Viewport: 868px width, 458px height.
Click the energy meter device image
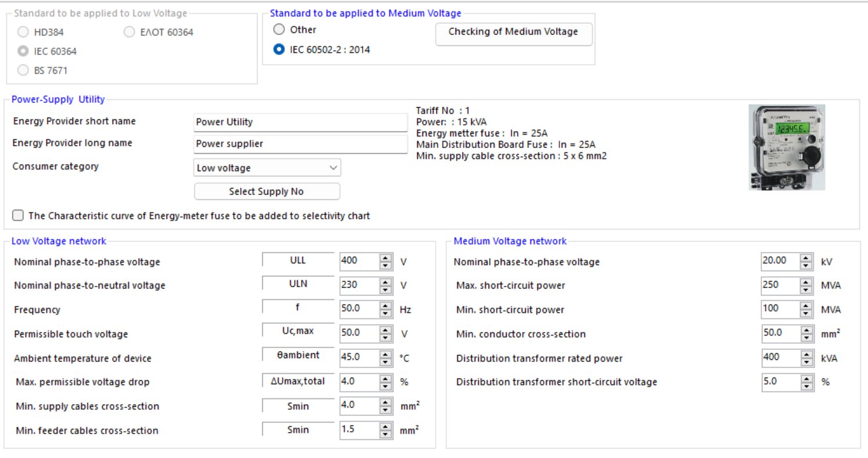[786, 147]
